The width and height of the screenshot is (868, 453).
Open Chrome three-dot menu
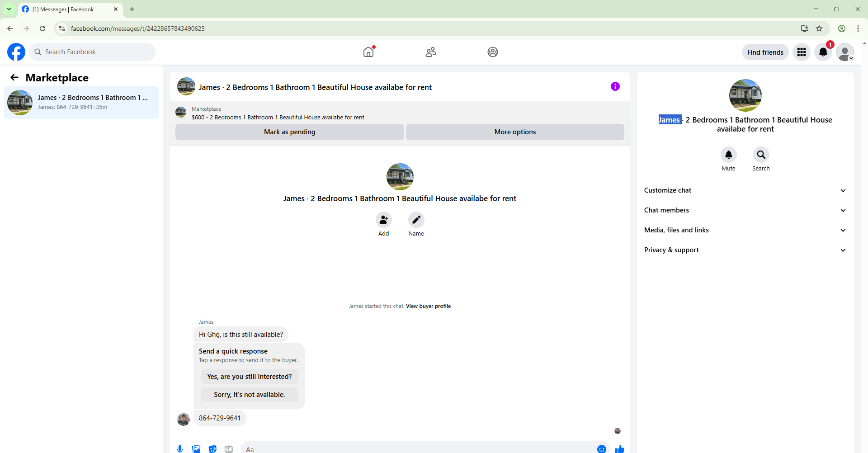[x=858, y=28]
